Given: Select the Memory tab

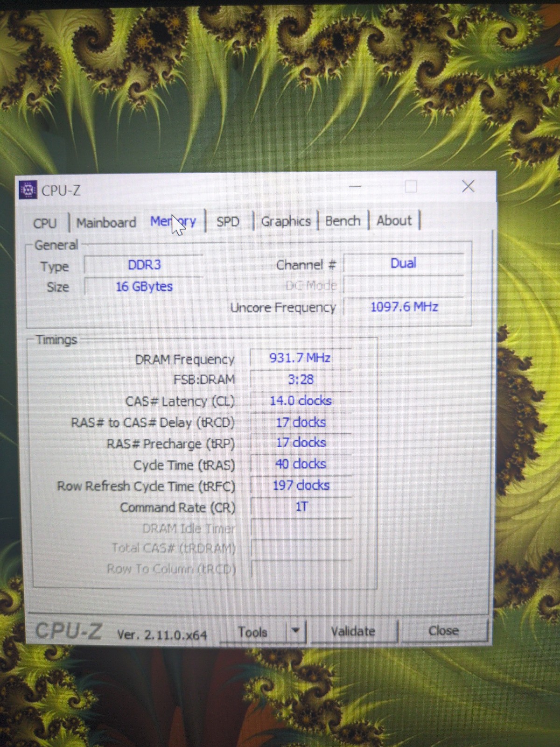Looking at the screenshot, I should 173,221.
